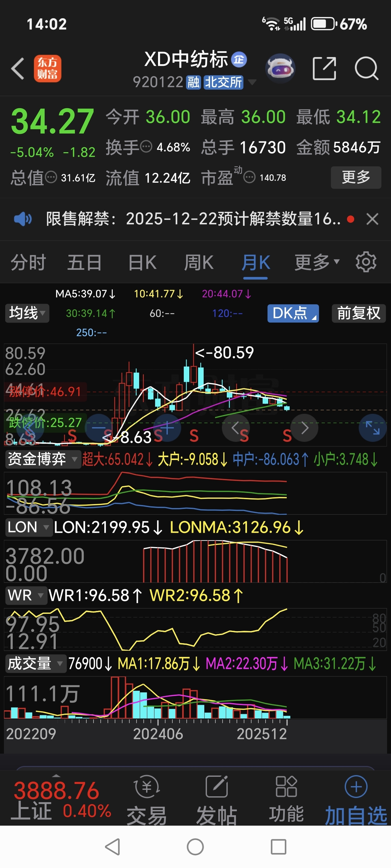Tap the 34.27 current price

pyautogui.click(x=52, y=121)
